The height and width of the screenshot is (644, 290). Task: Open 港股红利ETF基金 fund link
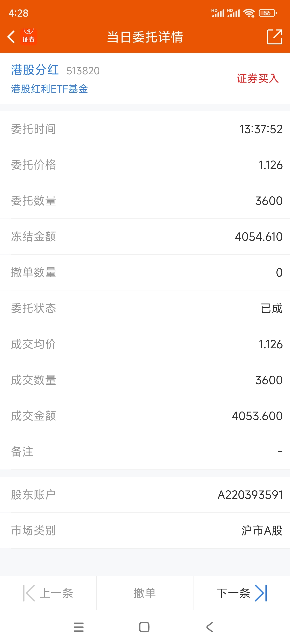(49, 89)
